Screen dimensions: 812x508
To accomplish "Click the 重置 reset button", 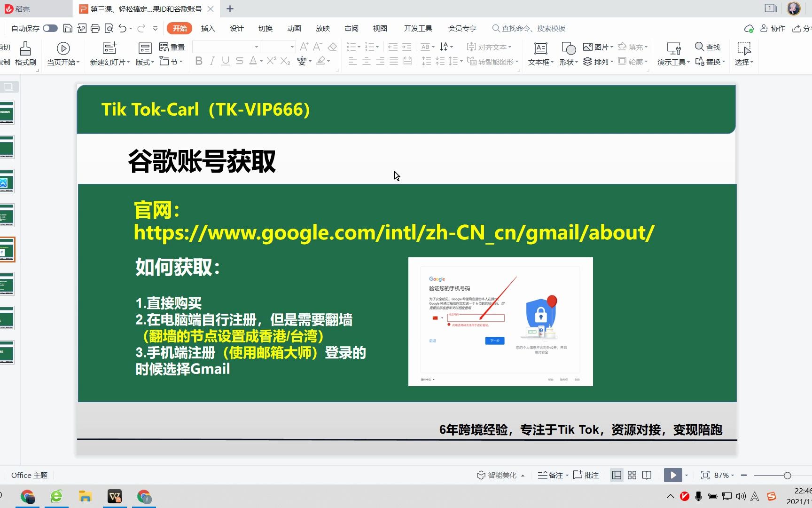I will [x=172, y=47].
